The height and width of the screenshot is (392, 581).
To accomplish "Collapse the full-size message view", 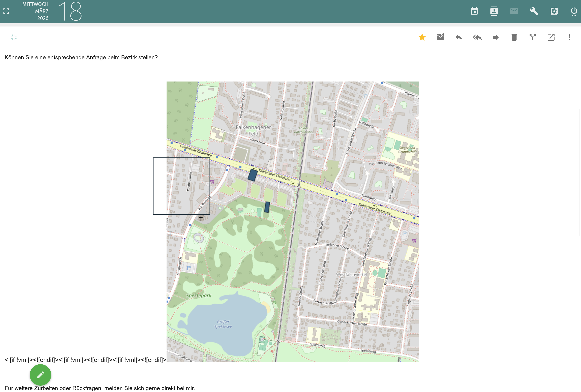I will coord(14,37).
